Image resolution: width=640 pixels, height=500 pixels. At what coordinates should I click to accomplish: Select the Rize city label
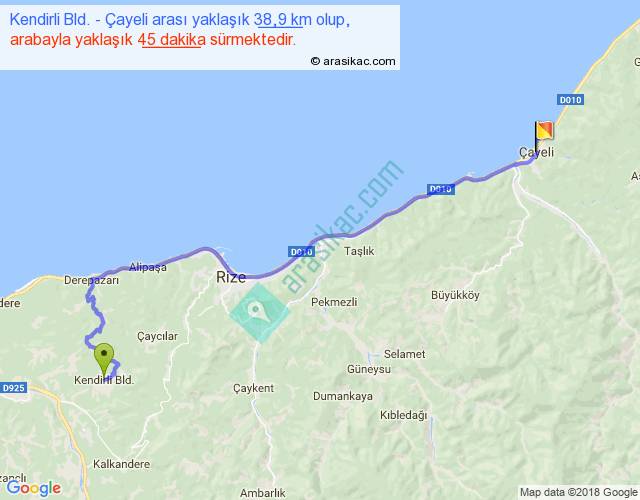[x=231, y=279]
